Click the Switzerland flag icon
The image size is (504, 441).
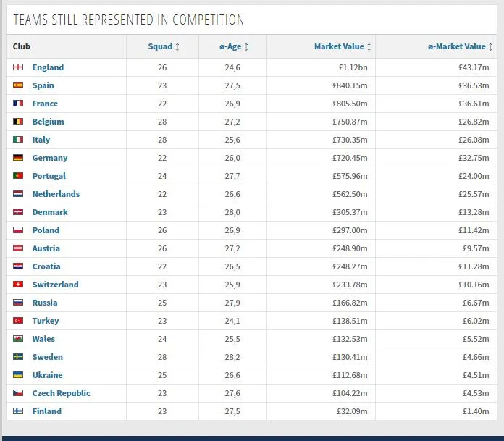point(18,285)
